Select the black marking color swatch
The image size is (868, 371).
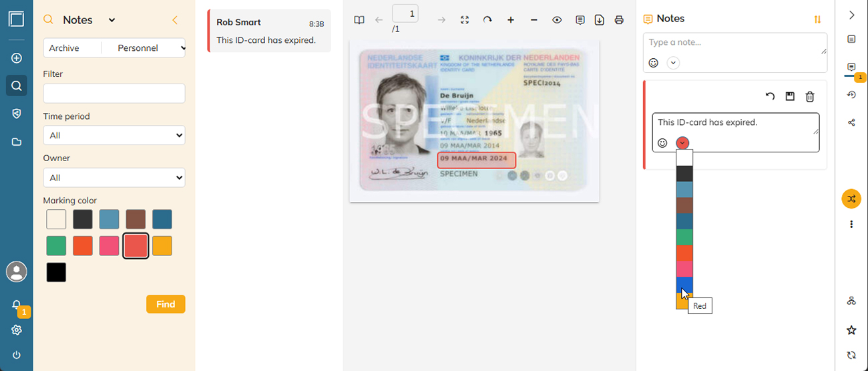tap(56, 273)
